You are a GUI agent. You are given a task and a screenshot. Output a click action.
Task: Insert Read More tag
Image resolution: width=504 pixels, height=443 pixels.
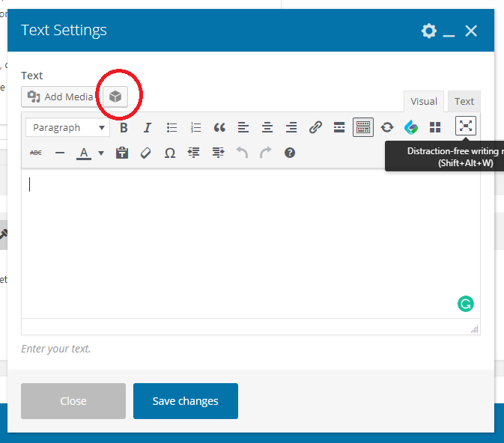click(x=339, y=127)
